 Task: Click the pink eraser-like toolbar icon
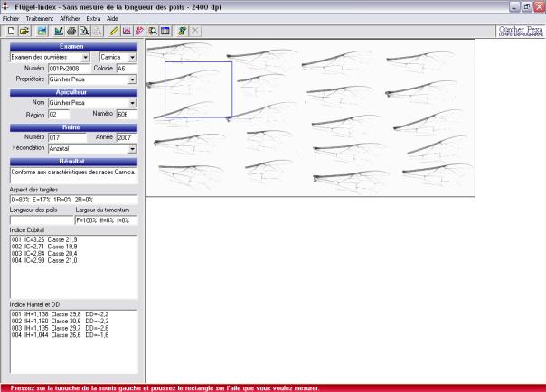coord(139,31)
